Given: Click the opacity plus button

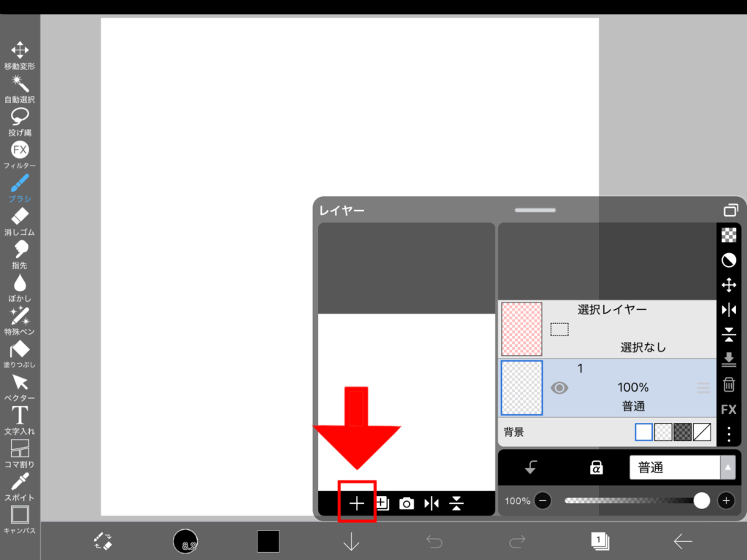Looking at the screenshot, I should coord(726,501).
